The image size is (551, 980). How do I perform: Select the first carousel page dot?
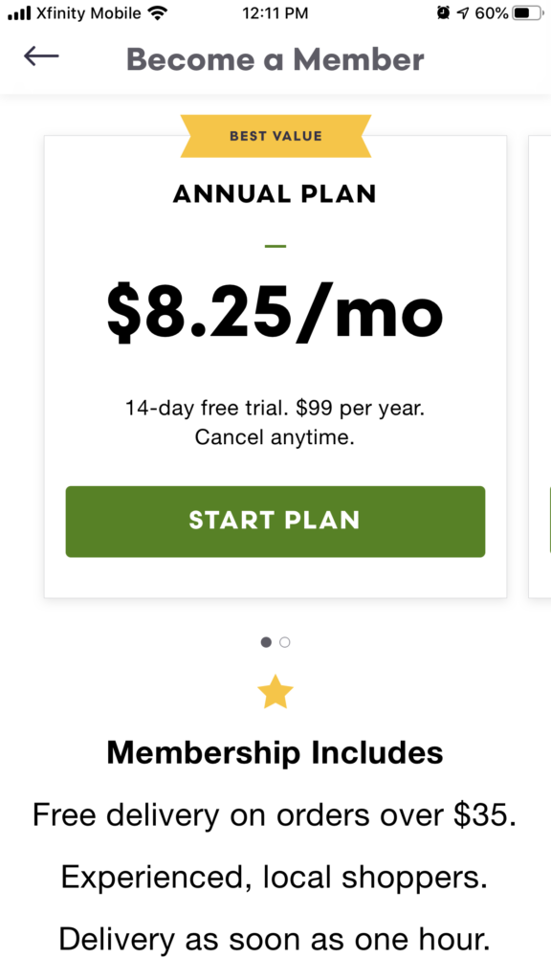click(266, 642)
